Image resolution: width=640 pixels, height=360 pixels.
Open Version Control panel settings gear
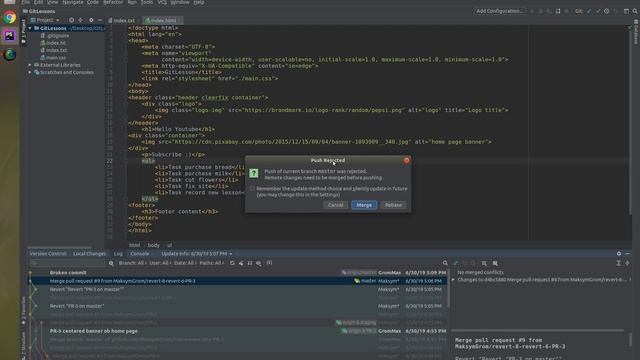point(619,253)
